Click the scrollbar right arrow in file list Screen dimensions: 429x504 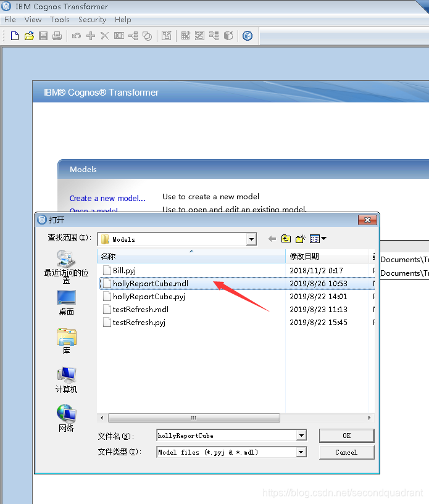[x=369, y=418]
